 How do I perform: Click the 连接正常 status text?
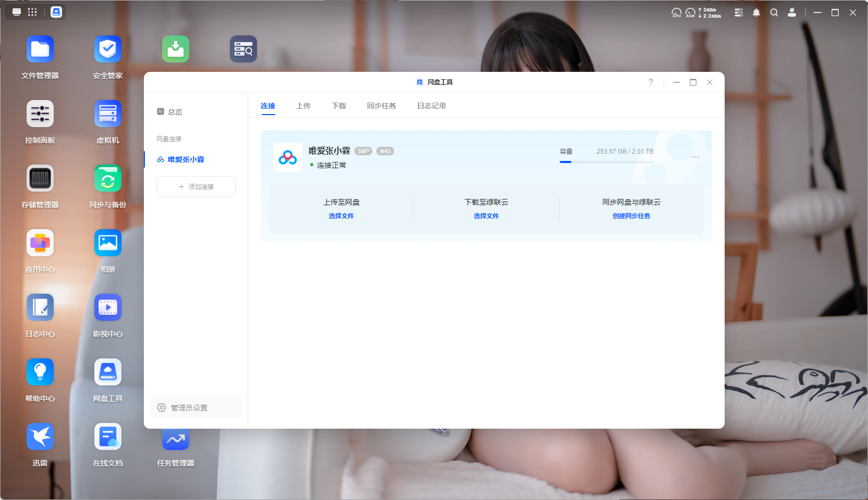tap(332, 165)
